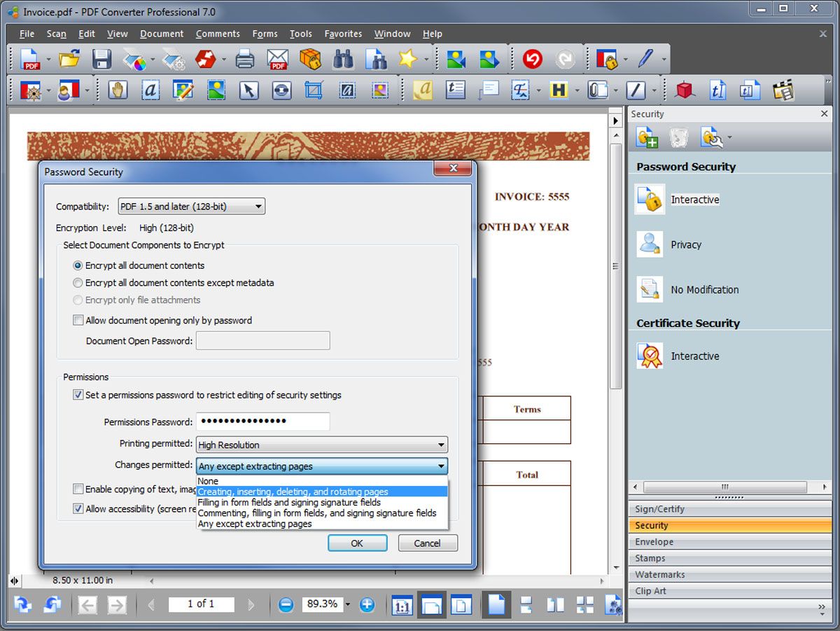840x631 pixels.
Task: Click the red undo arrow icon
Action: coord(533,59)
